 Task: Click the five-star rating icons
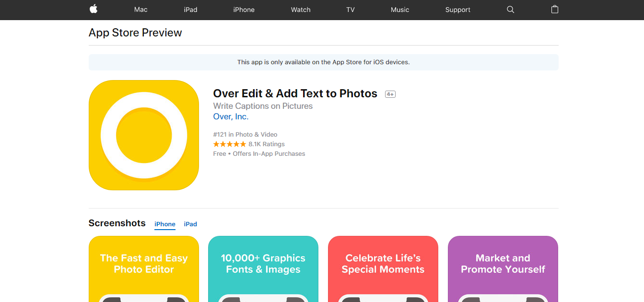(230, 144)
